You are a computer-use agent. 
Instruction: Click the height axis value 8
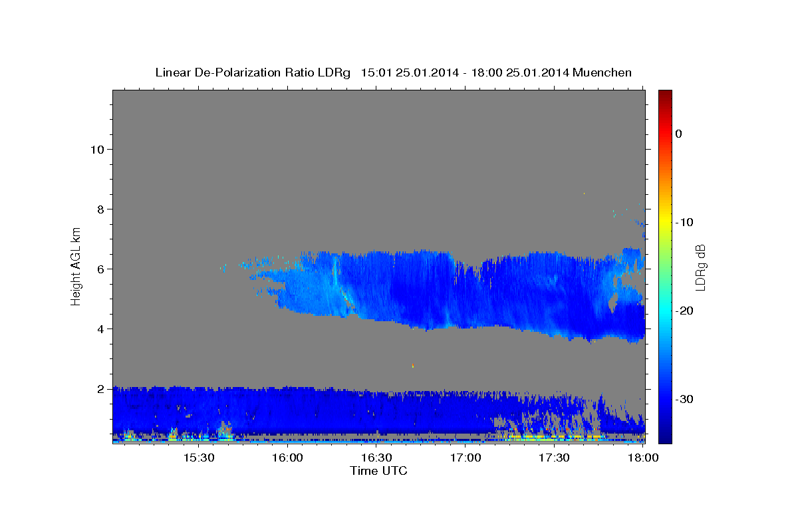pyautogui.click(x=100, y=209)
